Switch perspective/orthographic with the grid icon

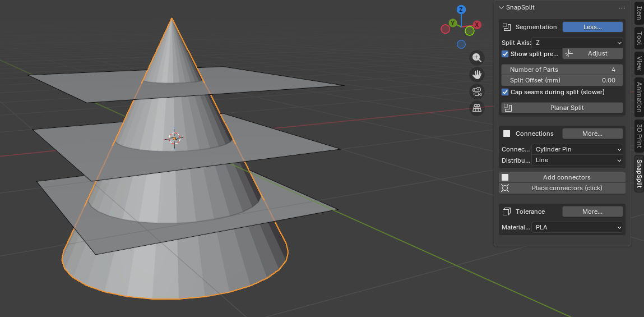477,108
